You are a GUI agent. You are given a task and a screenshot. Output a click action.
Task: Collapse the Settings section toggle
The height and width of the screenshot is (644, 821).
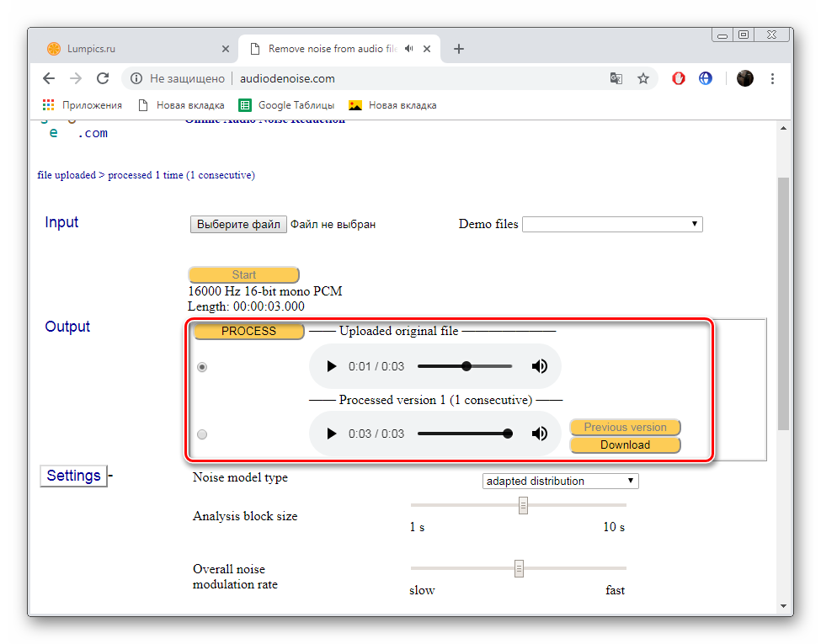point(74,476)
